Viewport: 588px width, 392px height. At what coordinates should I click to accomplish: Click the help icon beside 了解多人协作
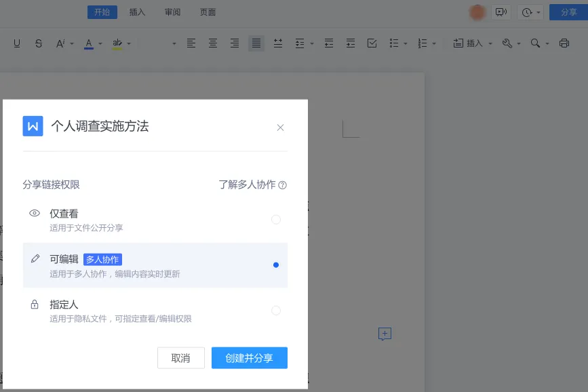[x=283, y=185]
